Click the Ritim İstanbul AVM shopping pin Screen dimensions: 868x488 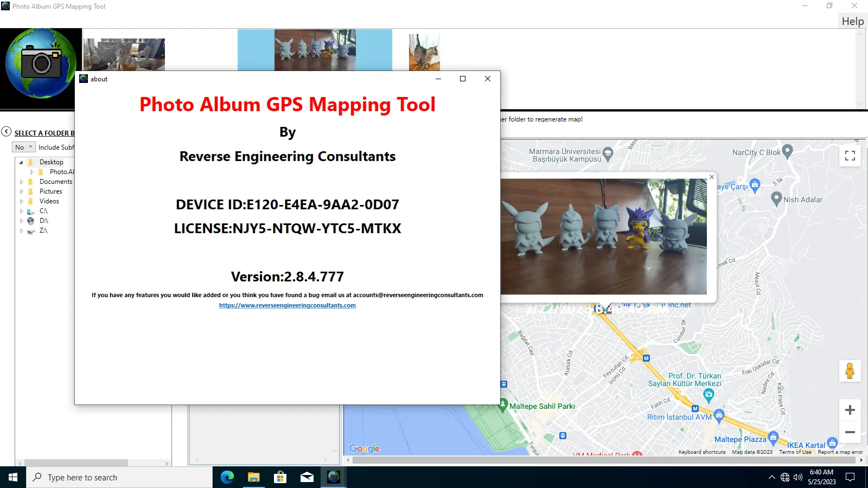coord(719,416)
